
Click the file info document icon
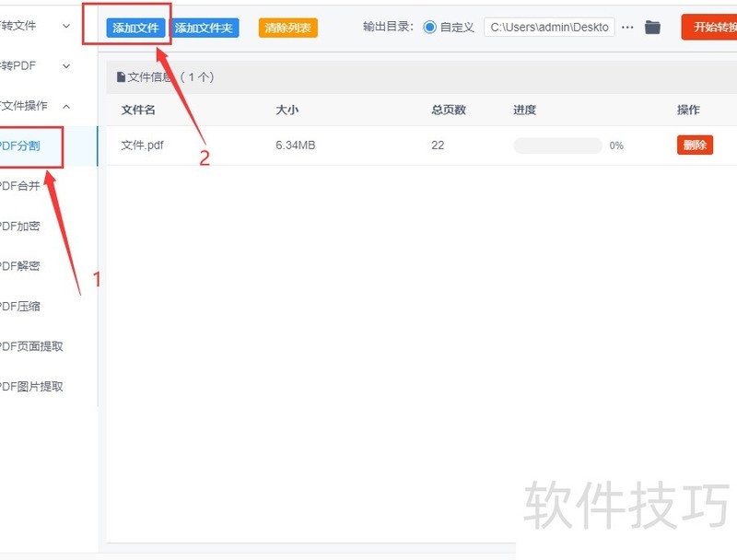tap(121, 77)
